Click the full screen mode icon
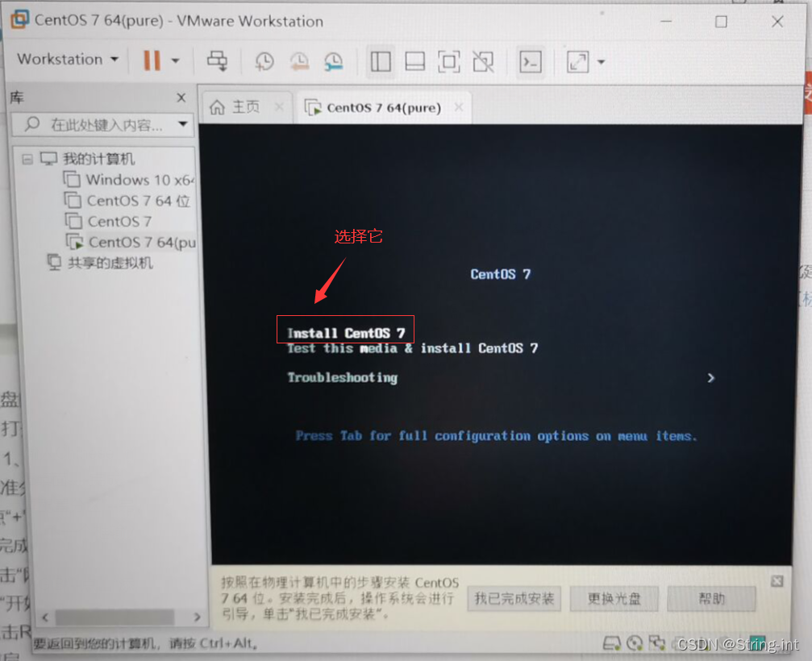This screenshot has height=661, width=812. tap(448, 61)
